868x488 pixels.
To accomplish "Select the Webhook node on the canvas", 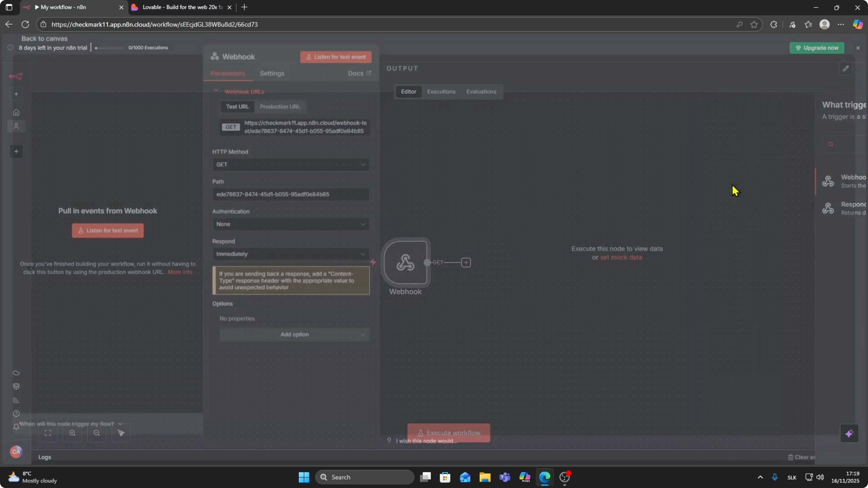I will click(405, 262).
